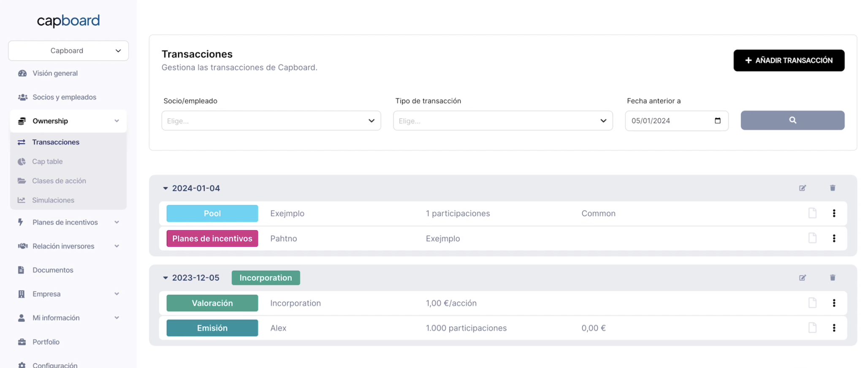Expand Mi información sidebar chevron
Viewport: 868px width, 368px height.
[117, 318]
